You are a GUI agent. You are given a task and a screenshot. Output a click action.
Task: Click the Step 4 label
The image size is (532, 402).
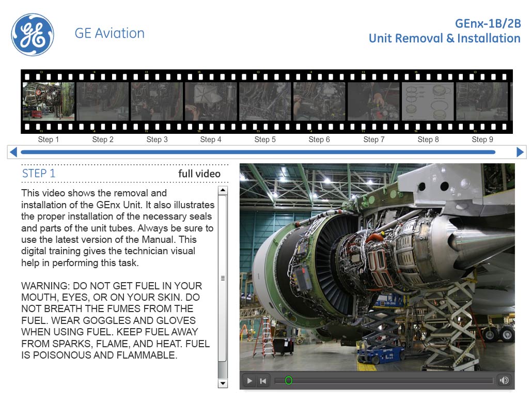coord(211,140)
